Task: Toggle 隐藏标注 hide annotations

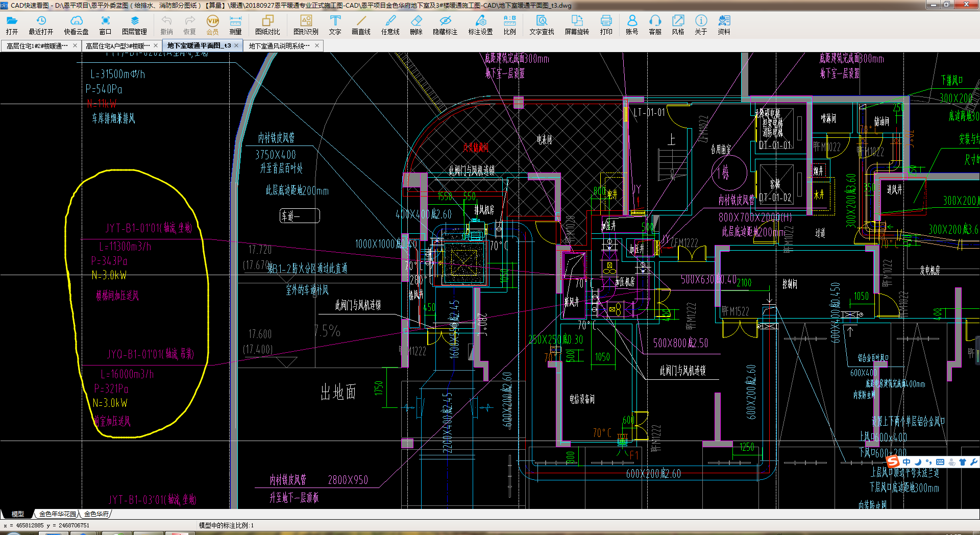Action: pyautogui.click(x=445, y=25)
